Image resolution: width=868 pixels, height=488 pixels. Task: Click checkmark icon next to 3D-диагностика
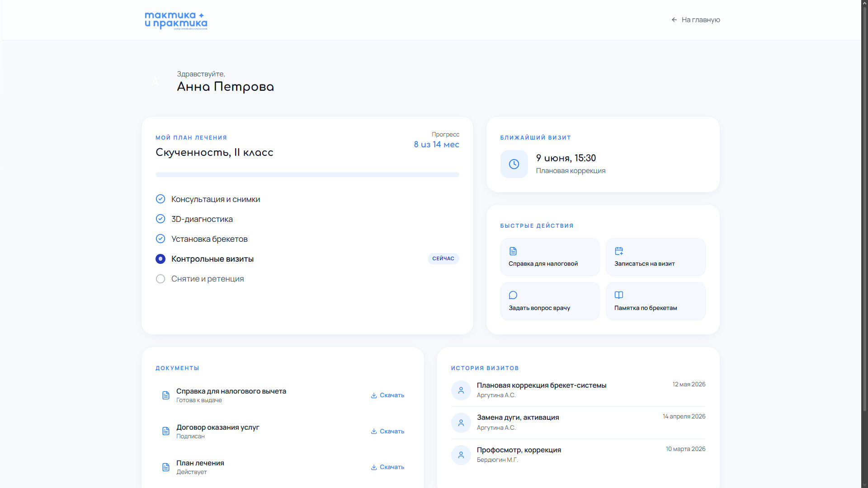[160, 219]
